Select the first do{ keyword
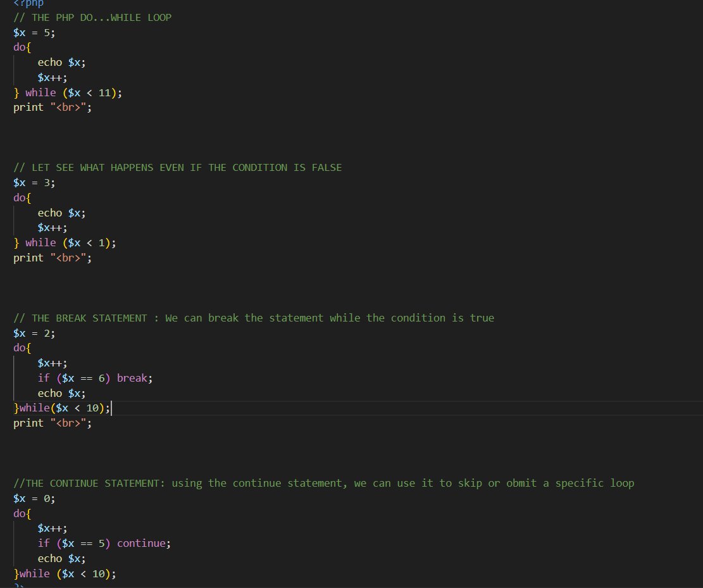Screen dimensions: 703x588 coord(21,47)
